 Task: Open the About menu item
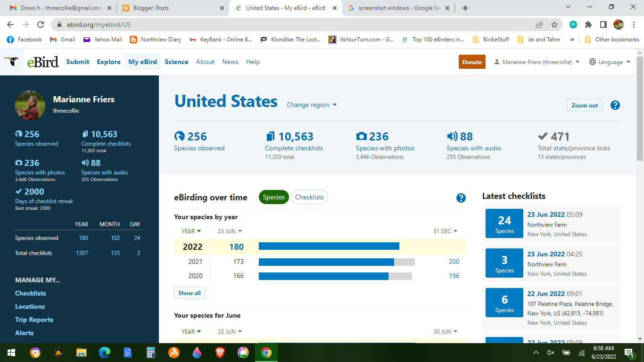[205, 62]
